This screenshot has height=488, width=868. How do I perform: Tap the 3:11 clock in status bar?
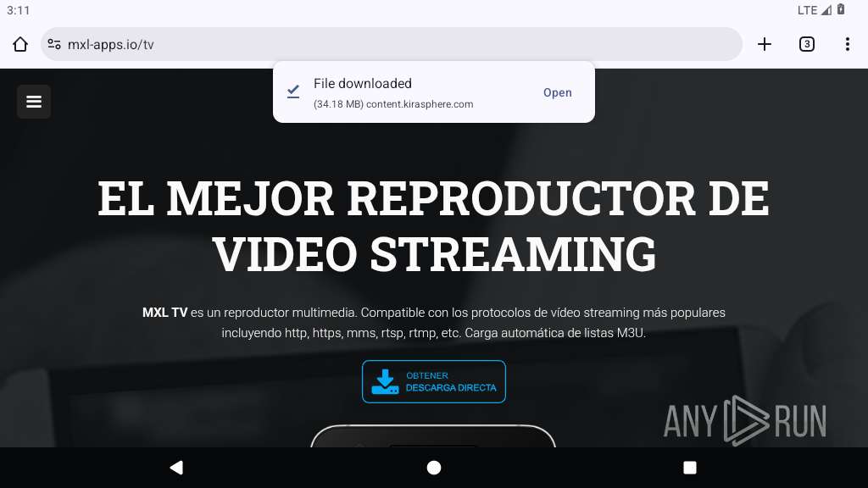coord(19,10)
